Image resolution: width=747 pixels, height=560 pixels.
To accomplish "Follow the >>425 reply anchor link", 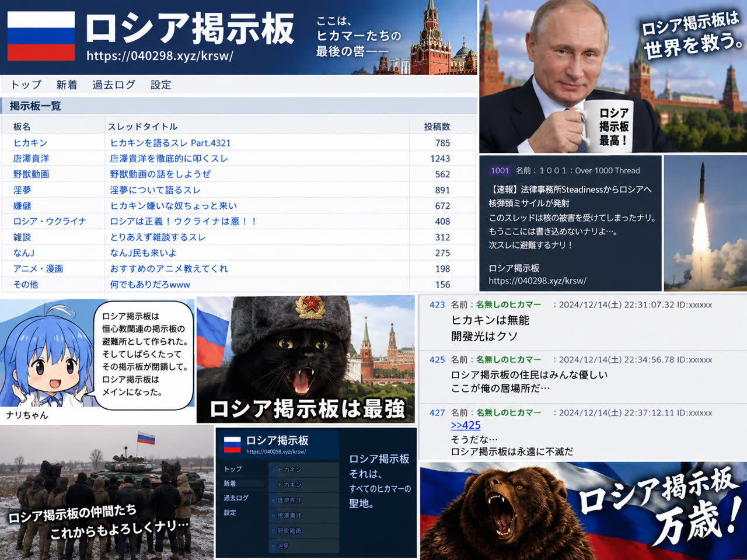I will [466, 425].
